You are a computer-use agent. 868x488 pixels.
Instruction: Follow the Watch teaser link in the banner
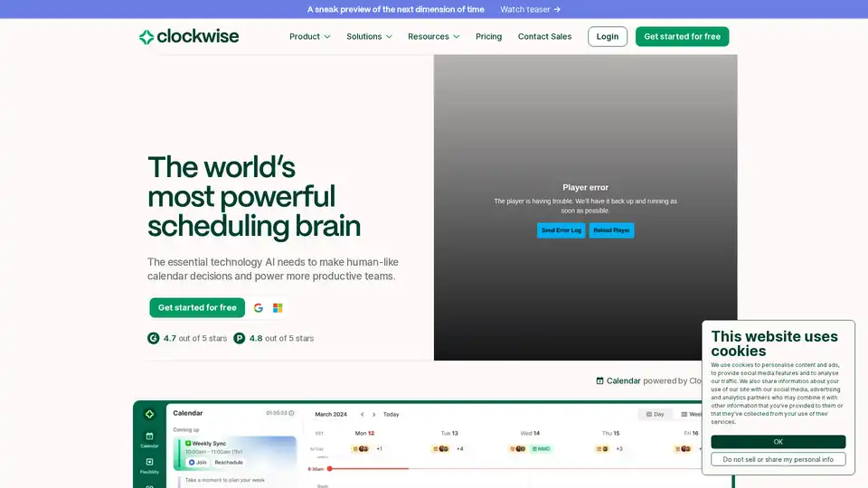point(531,9)
